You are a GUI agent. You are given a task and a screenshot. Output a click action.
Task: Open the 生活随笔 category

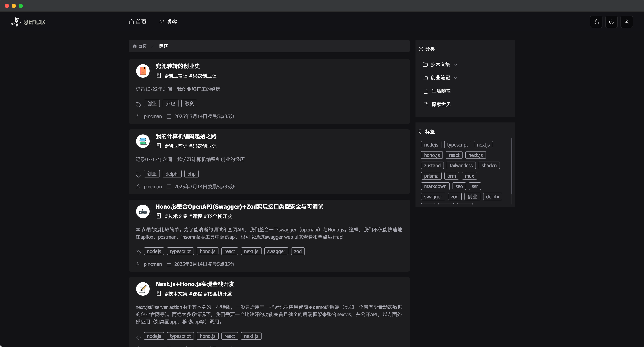[x=441, y=91]
